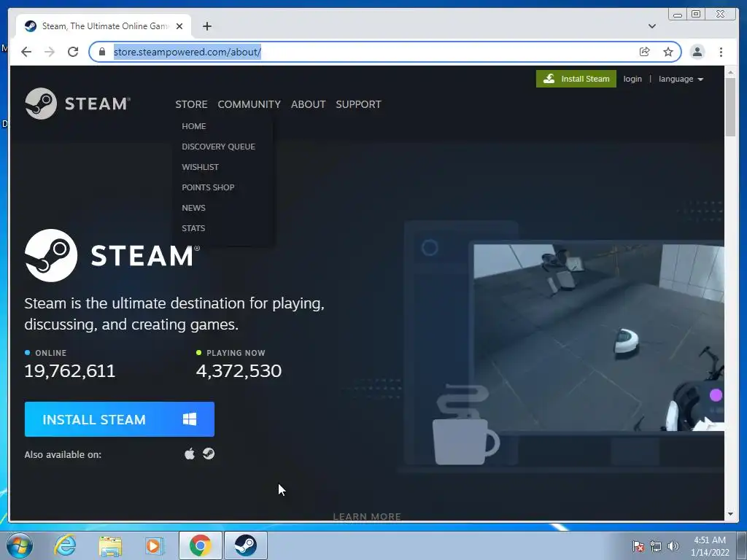The image size is (747, 560).
Task: Click the Apple macOS download icon
Action: (190, 454)
